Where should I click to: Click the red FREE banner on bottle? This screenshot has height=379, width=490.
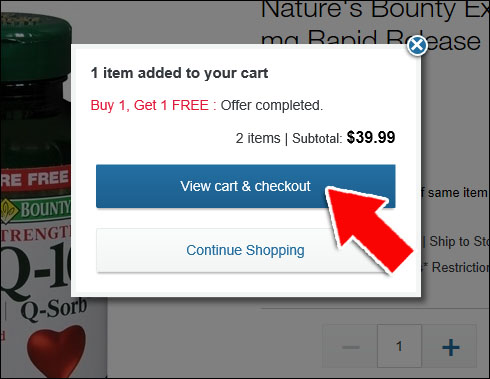[35, 179]
